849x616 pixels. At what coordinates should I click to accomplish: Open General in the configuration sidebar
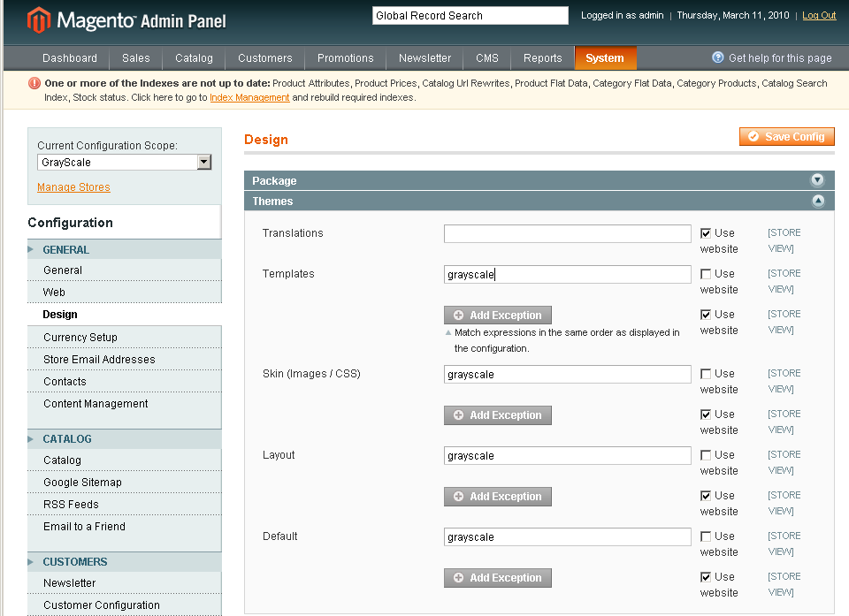point(125,270)
